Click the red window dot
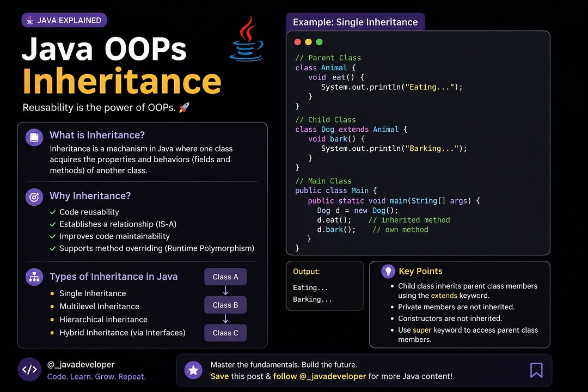588x392 pixels. pyautogui.click(x=298, y=42)
